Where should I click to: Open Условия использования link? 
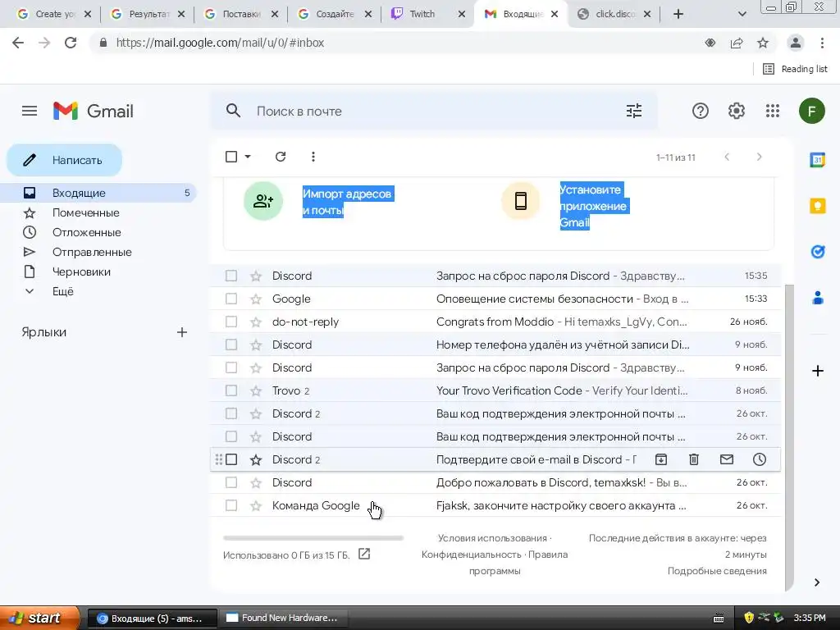point(492,538)
